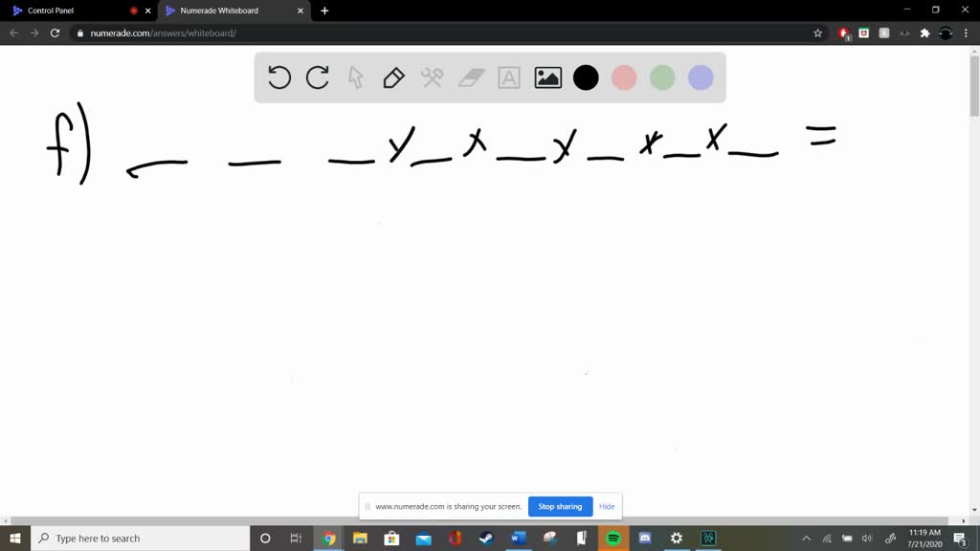Click the Undo arrow on the whiteboard toolbar
Screen dimensions: 980x551
coord(278,77)
